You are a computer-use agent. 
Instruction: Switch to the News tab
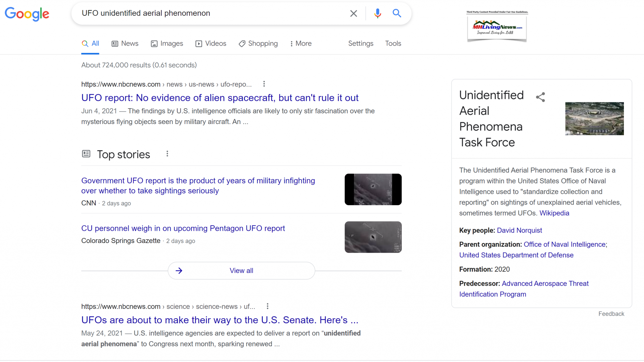click(x=125, y=43)
